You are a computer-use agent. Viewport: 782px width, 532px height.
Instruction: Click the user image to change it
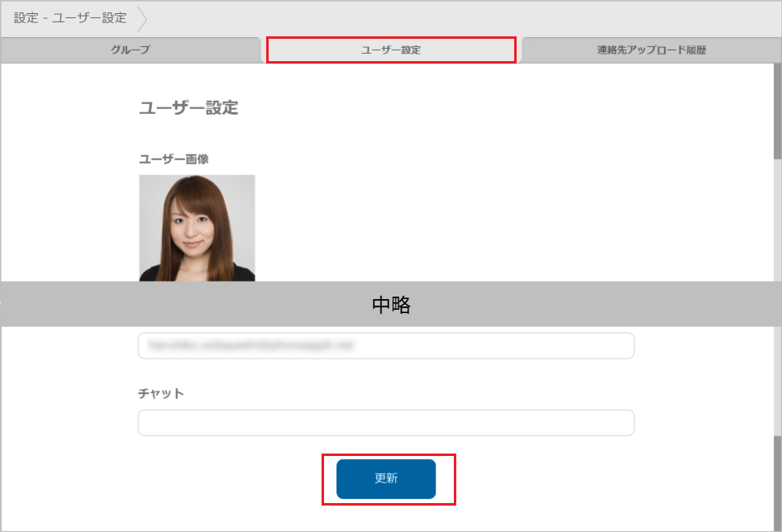click(x=197, y=228)
